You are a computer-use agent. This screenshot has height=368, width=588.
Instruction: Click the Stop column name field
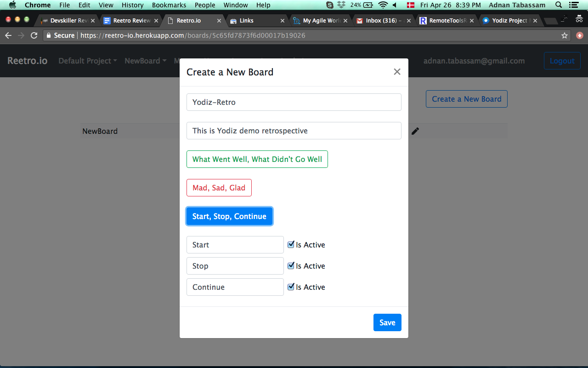pos(235,266)
